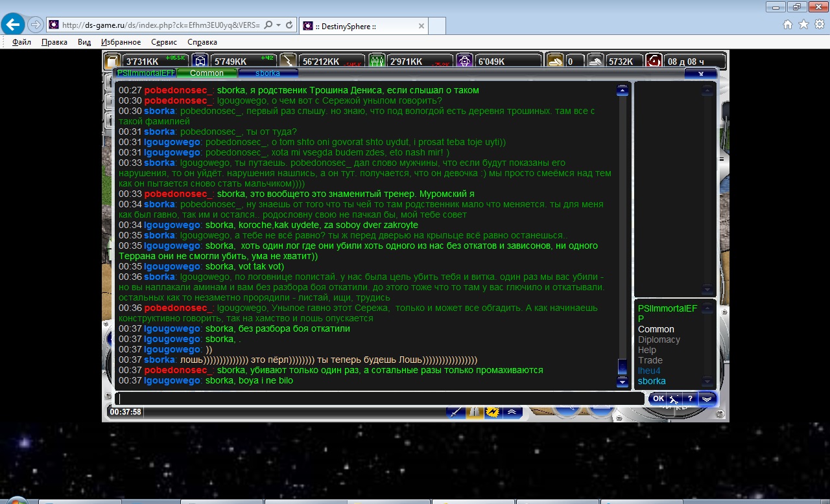
Task: Click the tools icon next to OK
Action: (x=674, y=398)
